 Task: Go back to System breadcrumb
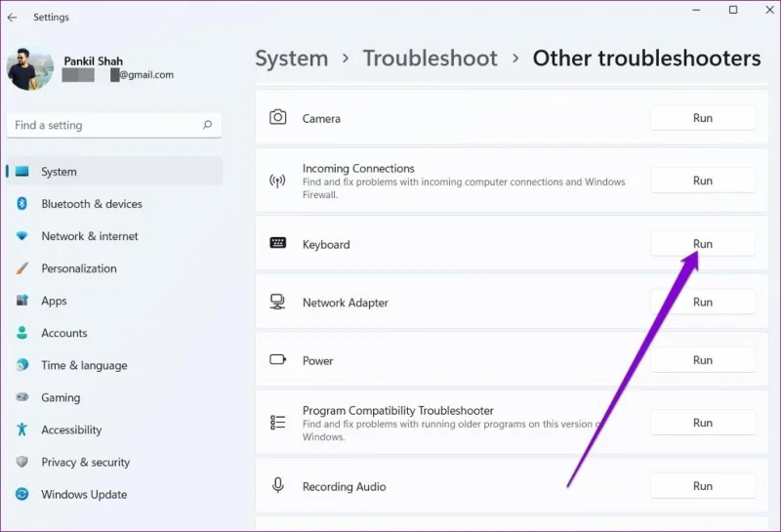click(x=291, y=59)
